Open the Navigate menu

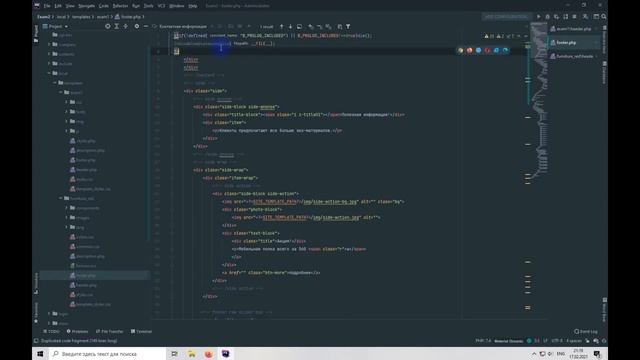click(86, 6)
